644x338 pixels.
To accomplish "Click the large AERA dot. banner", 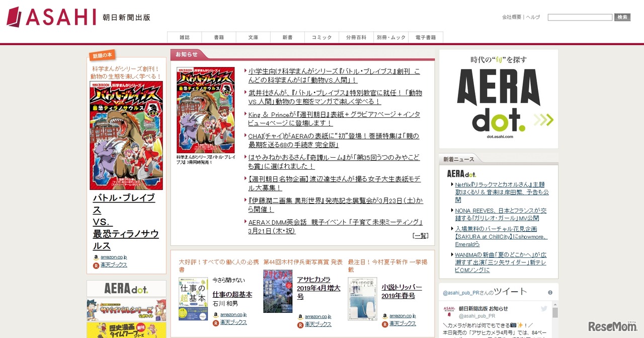I will pyautogui.click(x=499, y=99).
